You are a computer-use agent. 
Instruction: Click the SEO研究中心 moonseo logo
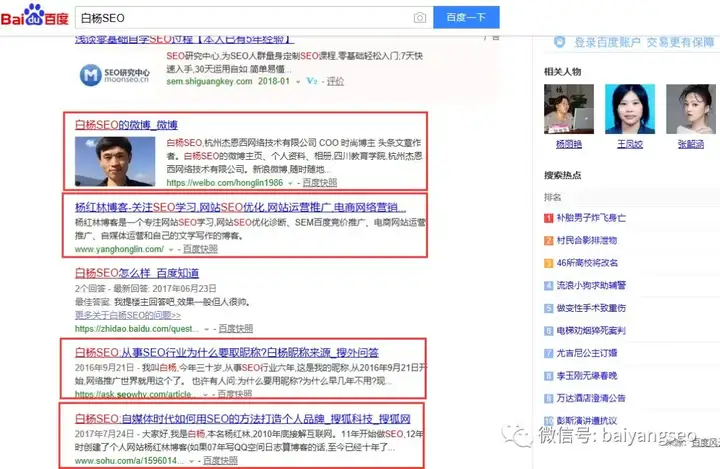[114, 75]
